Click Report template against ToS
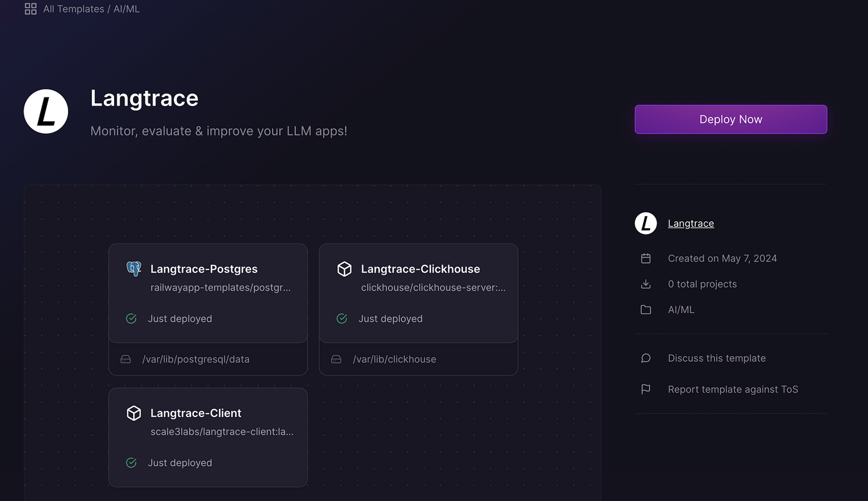Image resolution: width=868 pixels, height=501 pixels. 733,389
